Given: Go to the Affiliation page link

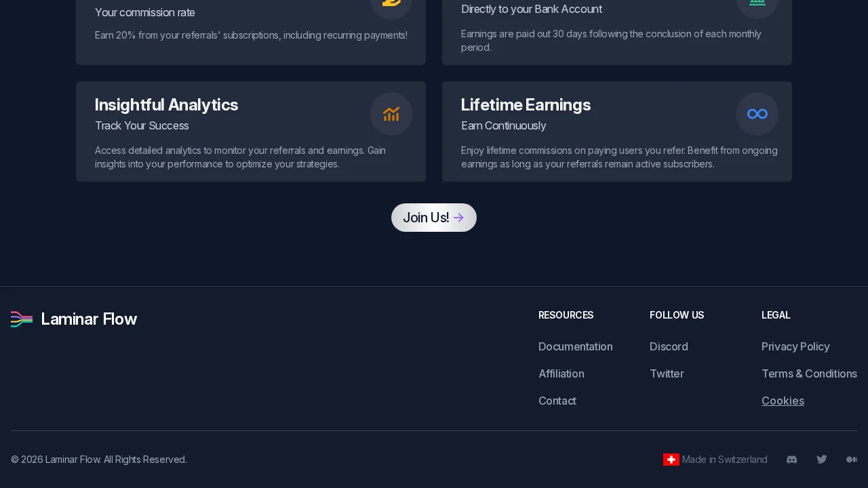Looking at the screenshot, I should 561,373.
